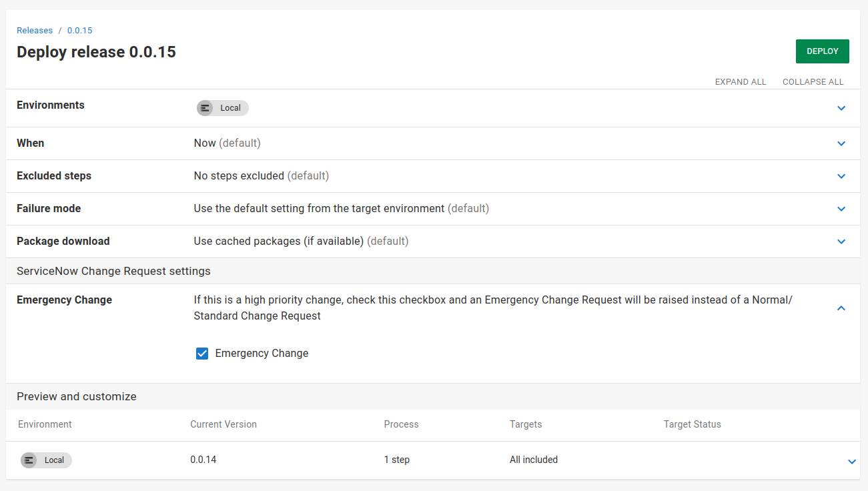The image size is (868, 491).
Task: Click the environment icon inside the Local chip
Action: pyautogui.click(x=205, y=108)
